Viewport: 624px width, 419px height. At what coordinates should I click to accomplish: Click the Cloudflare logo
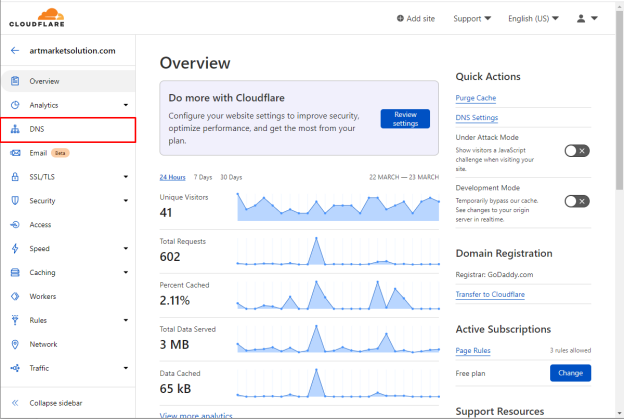[x=37, y=18]
